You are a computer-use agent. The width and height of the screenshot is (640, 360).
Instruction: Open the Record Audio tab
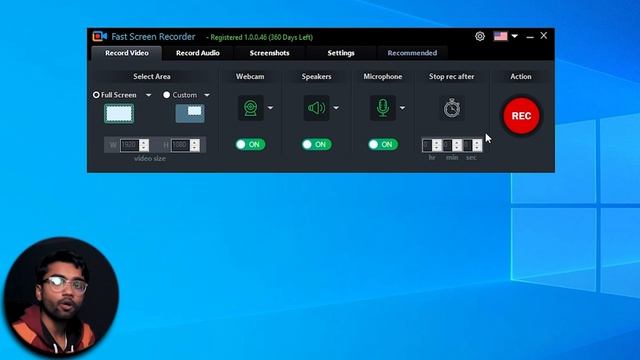pyautogui.click(x=198, y=53)
